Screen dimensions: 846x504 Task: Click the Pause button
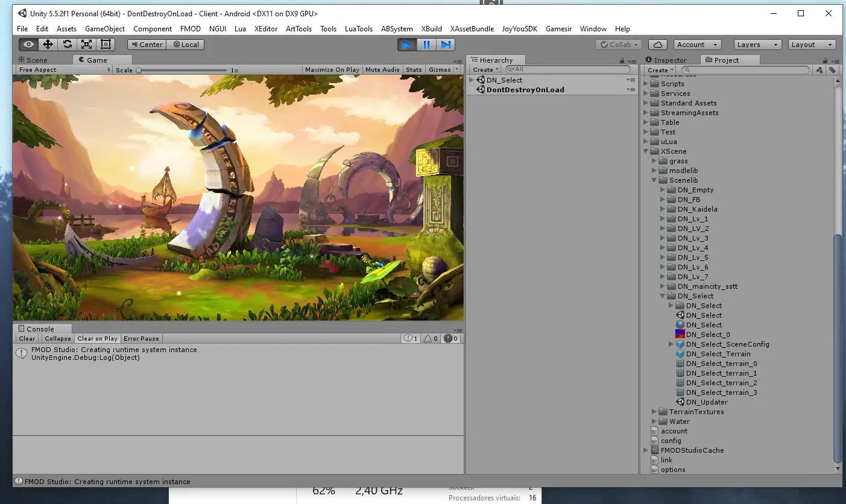tap(426, 45)
